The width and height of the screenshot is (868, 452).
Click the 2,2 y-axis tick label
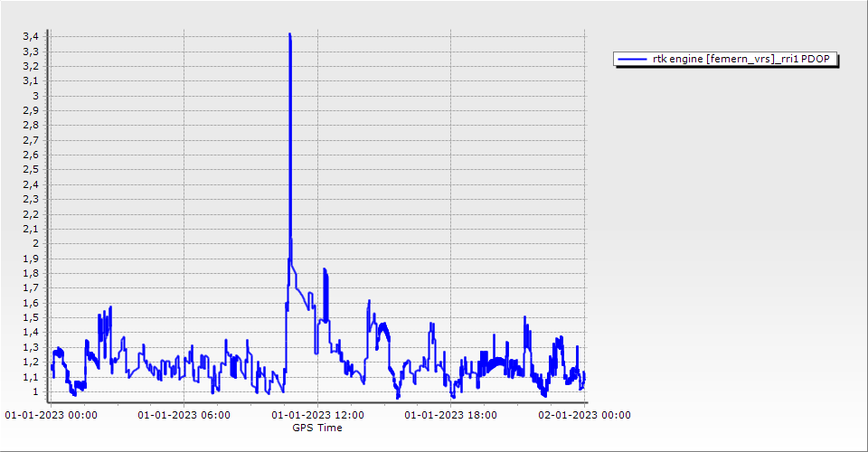click(x=29, y=214)
